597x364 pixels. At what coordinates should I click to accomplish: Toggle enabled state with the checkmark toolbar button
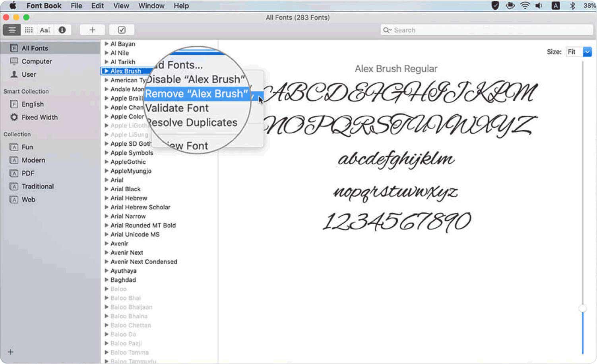coord(122,30)
